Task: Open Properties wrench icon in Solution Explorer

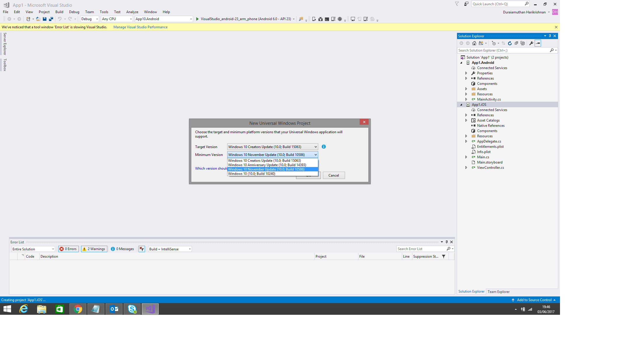Action: (x=531, y=43)
